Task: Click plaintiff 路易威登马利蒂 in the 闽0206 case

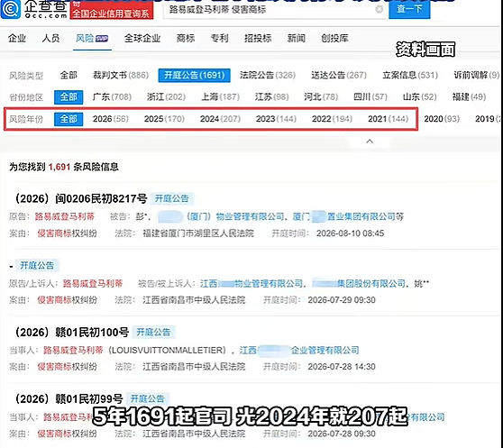Action: 65,216
